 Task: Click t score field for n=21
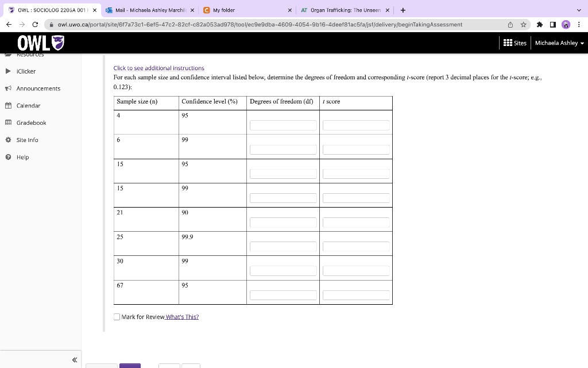(x=356, y=223)
